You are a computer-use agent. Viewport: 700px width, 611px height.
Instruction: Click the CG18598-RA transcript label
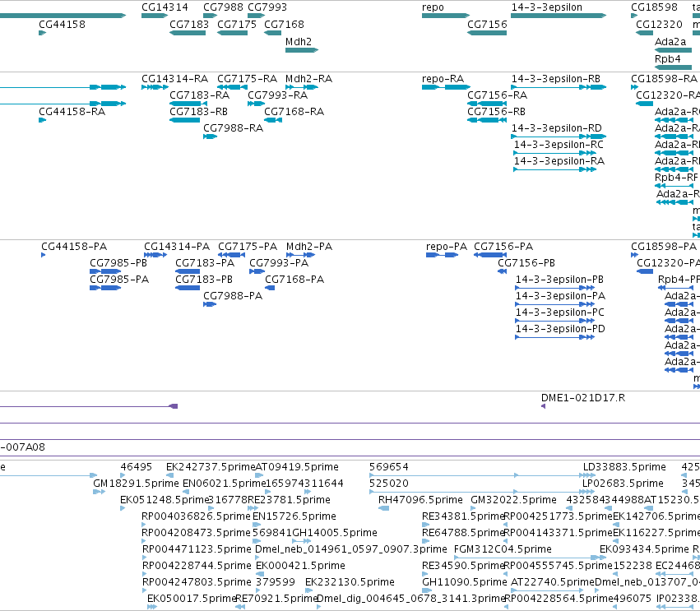pyautogui.click(x=665, y=79)
